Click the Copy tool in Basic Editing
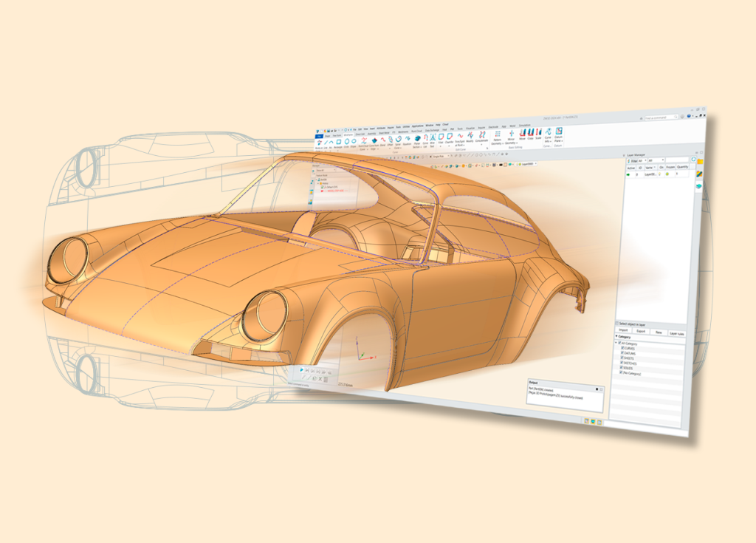Screen dimensions: 756x543 click(530, 134)
